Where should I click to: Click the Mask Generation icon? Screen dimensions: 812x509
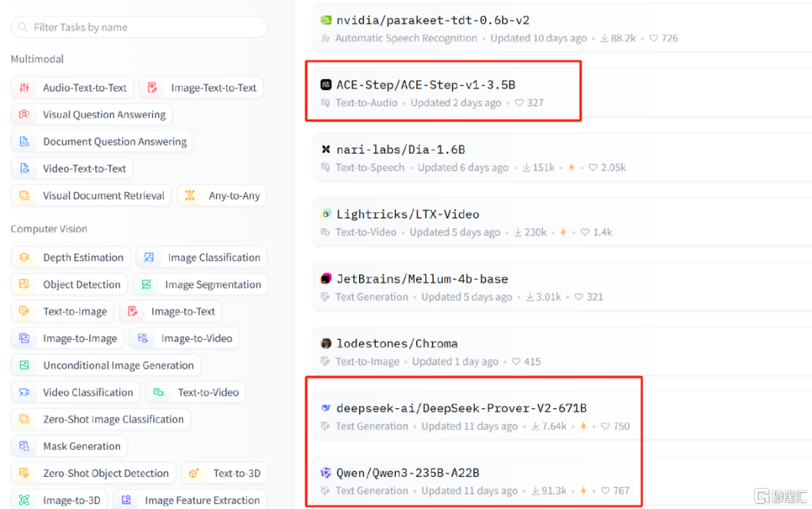[25, 446]
